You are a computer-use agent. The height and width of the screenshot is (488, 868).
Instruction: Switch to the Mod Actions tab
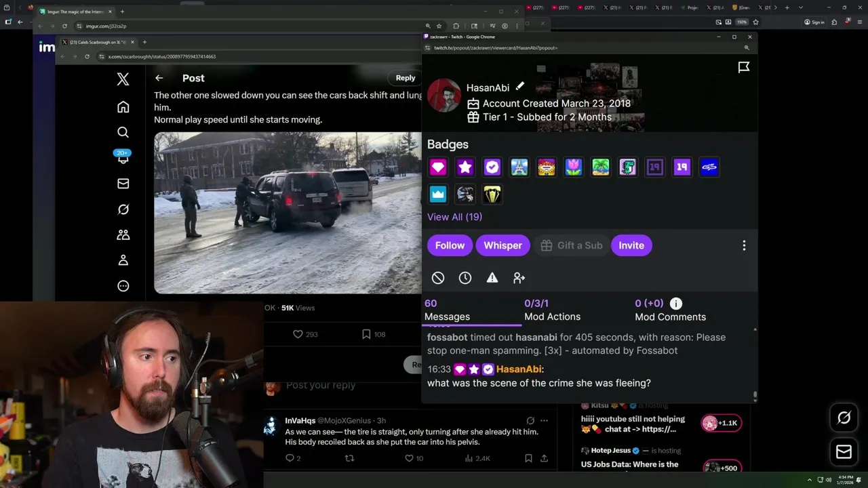click(x=552, y=310)
